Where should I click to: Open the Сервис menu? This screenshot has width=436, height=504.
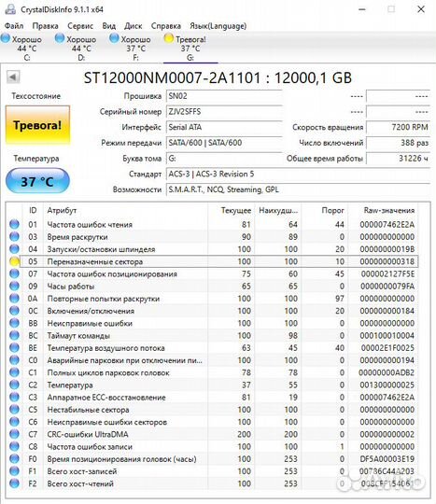(80, 26)
